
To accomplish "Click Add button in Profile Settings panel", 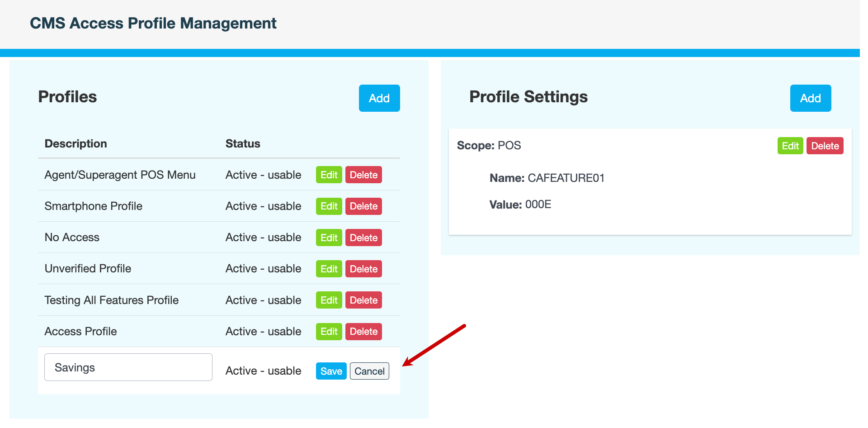I will pyautogui.click(x=810, y=98).
